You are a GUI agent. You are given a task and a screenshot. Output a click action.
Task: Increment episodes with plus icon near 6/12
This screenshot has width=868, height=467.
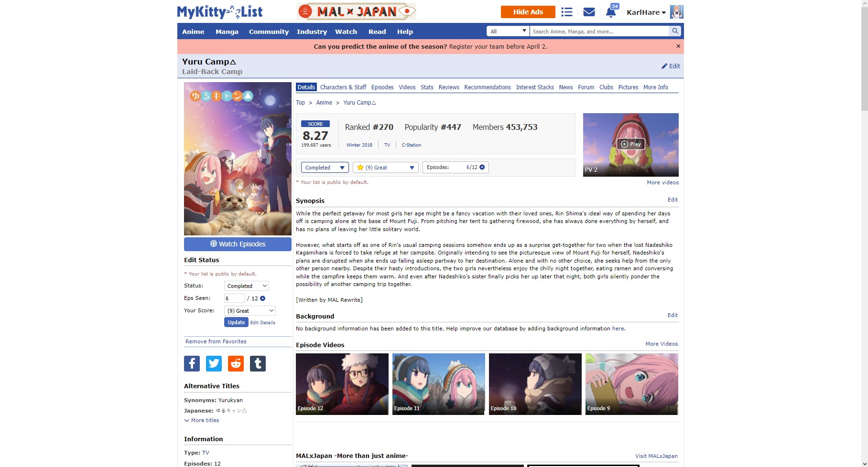click(x=482, y=167)
